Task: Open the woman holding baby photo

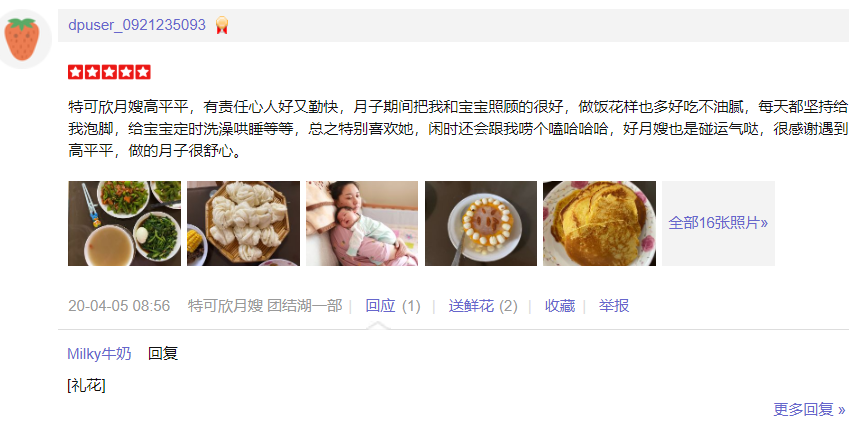Action: tap(362, 224)
